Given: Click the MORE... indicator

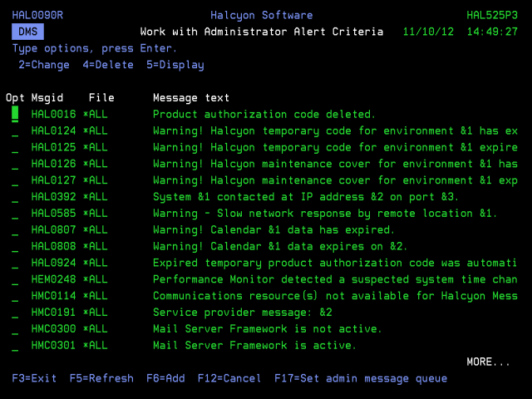Looking at the screenshot, I should 488,362.
